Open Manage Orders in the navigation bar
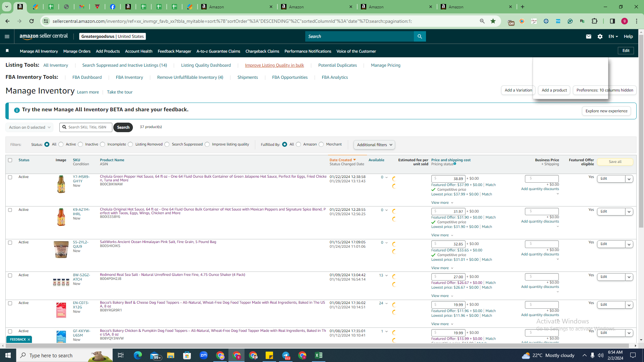This screenshot has width=644, height=362. [x=77, y=51]
